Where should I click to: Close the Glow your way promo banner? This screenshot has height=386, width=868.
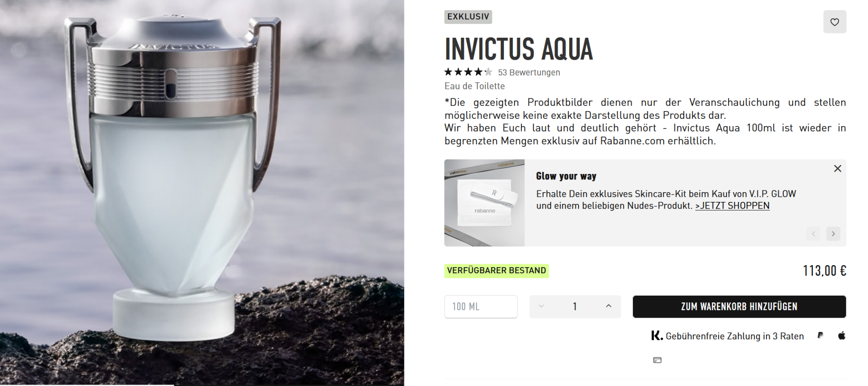tap(837, 168)
